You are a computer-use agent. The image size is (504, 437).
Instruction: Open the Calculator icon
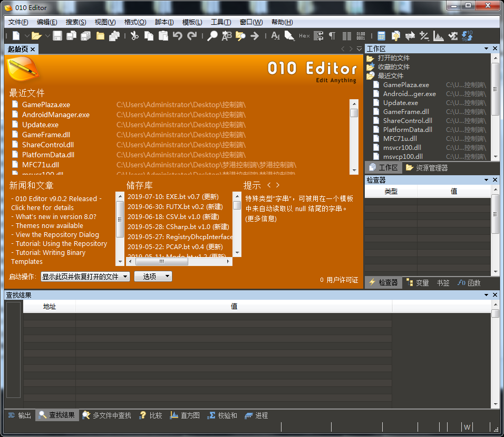click(x=381, y=36)
